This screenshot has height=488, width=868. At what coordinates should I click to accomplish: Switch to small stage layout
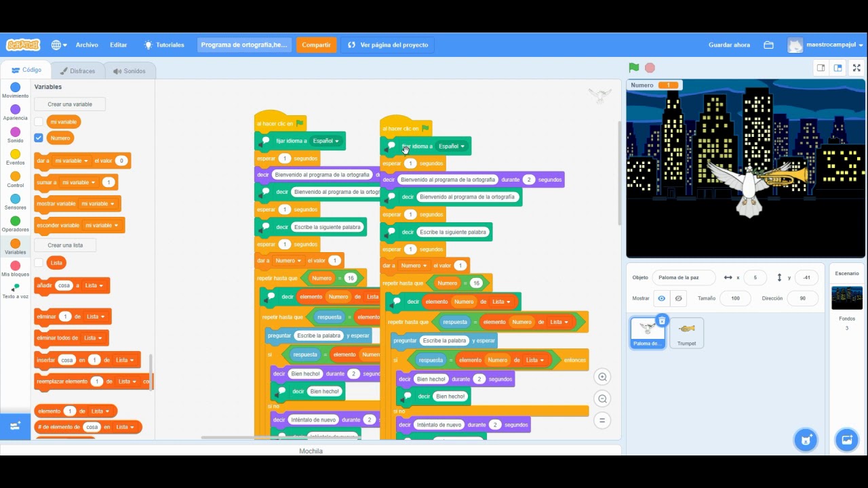coord(821,68)
